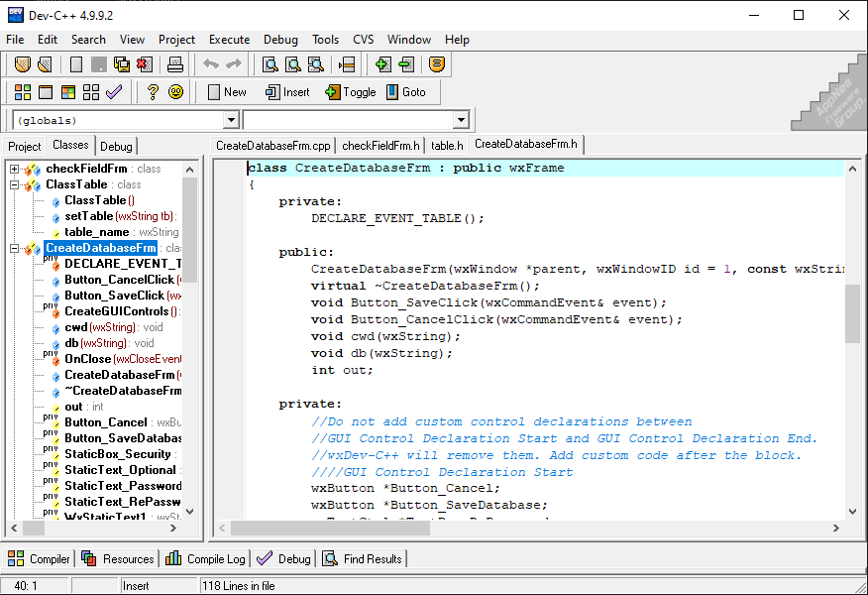This screenshot has width=868, height=595.
Task: Click the Insert toolbar button
Action: coord(287,92)
